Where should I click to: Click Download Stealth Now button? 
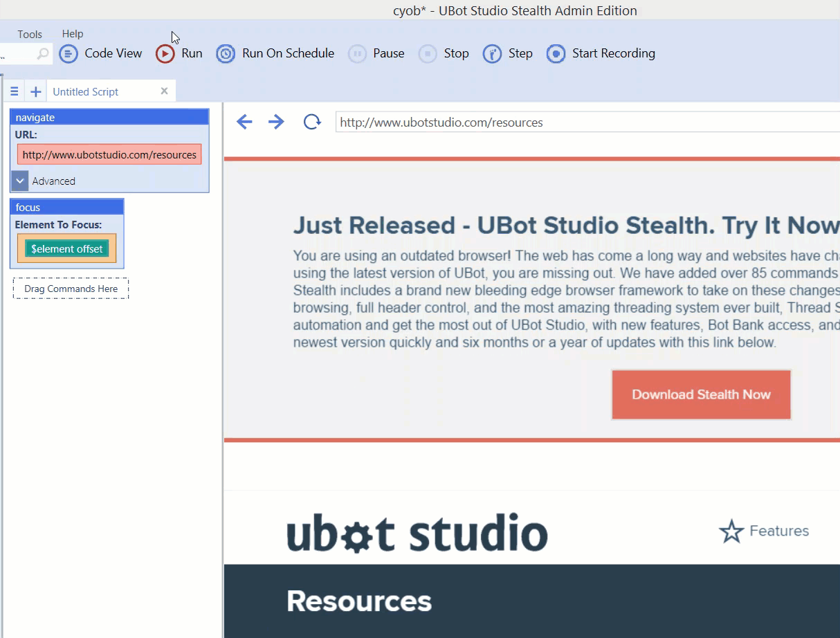701,394
